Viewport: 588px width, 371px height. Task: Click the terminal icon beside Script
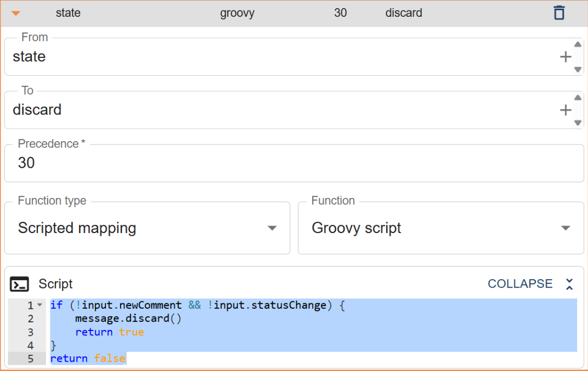tap(20, 283)
